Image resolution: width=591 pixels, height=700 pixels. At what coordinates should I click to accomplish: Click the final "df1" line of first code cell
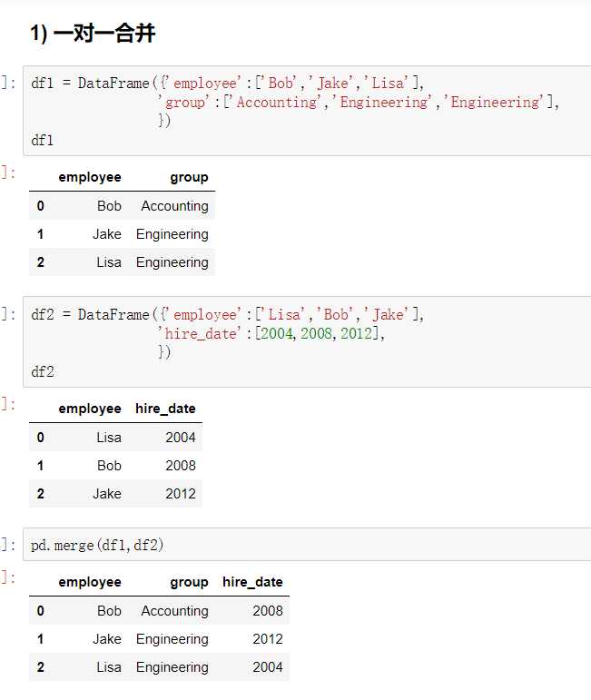43,141
